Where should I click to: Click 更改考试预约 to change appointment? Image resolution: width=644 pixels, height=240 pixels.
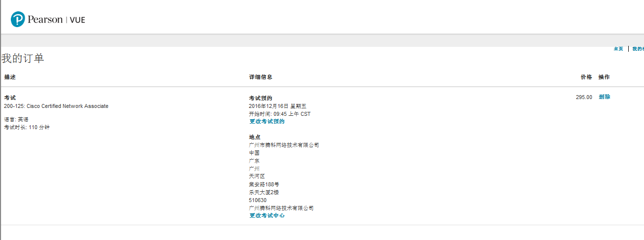[267, 121]
